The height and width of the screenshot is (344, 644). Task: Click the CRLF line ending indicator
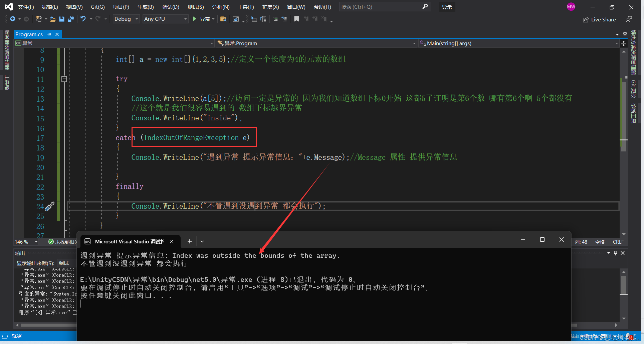618,242
